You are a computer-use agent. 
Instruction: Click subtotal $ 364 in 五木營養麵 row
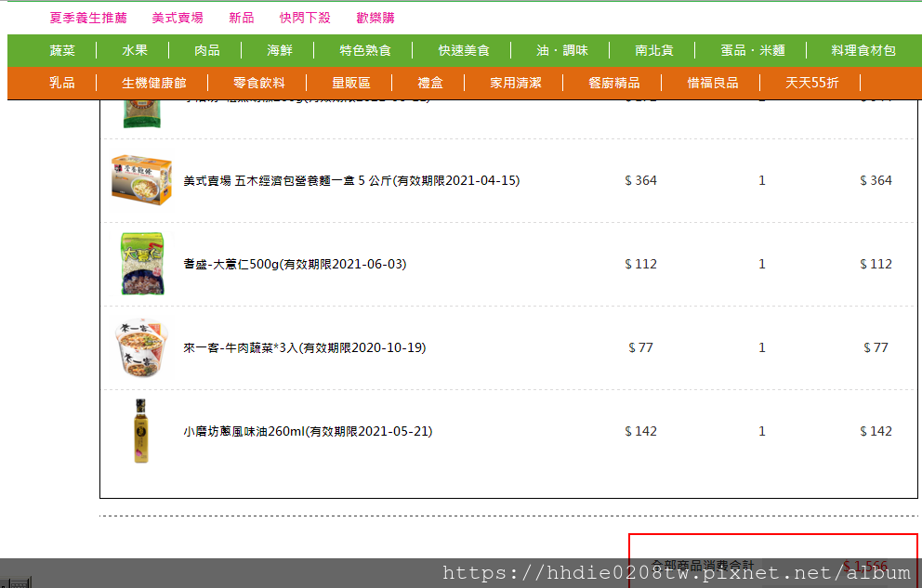(876, 180)
